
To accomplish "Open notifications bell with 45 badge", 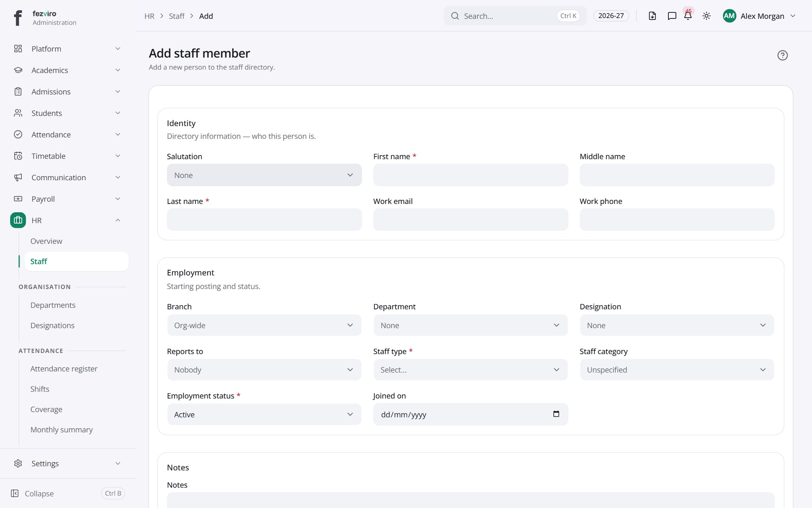I will coord(688,16).
